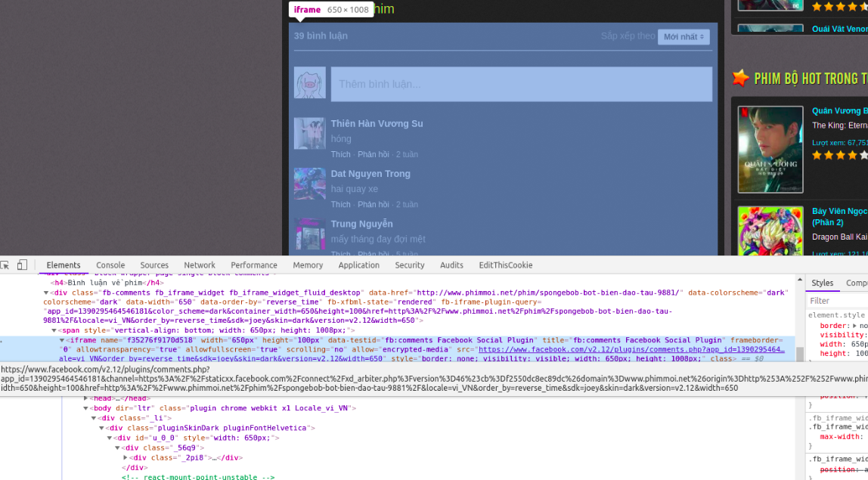The image size is (868, 480).
Task: Collapse the selected iframe node
Action: pyautogui.click(x=61, y=340)
